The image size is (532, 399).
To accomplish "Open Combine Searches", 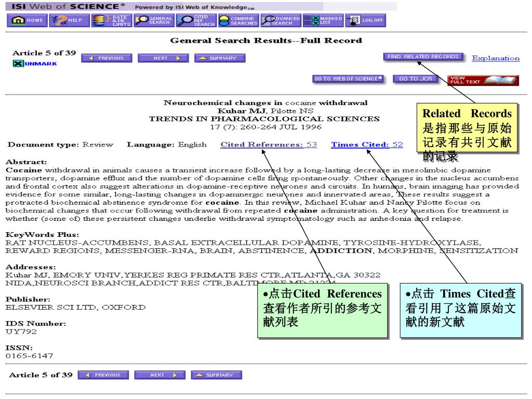I will (238, 20).
